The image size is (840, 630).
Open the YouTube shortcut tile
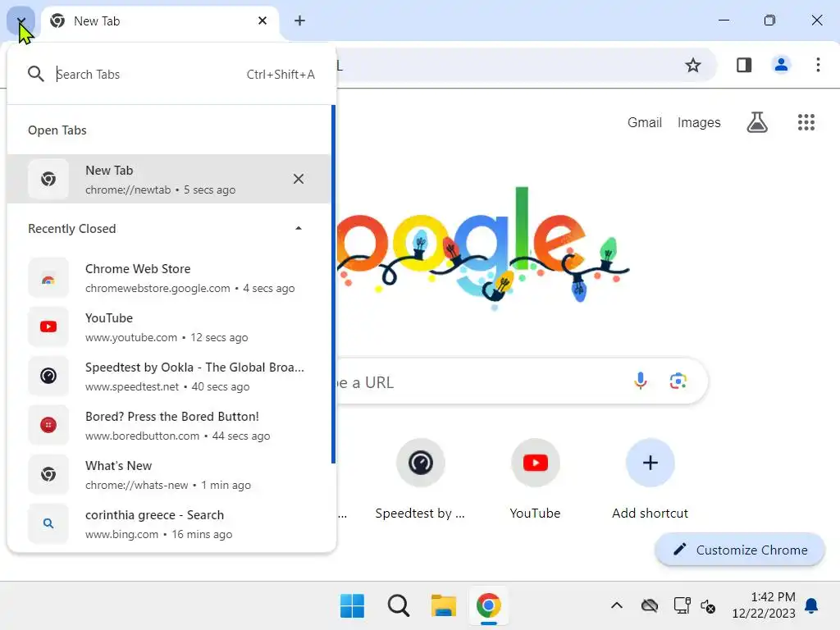point(535,479)
